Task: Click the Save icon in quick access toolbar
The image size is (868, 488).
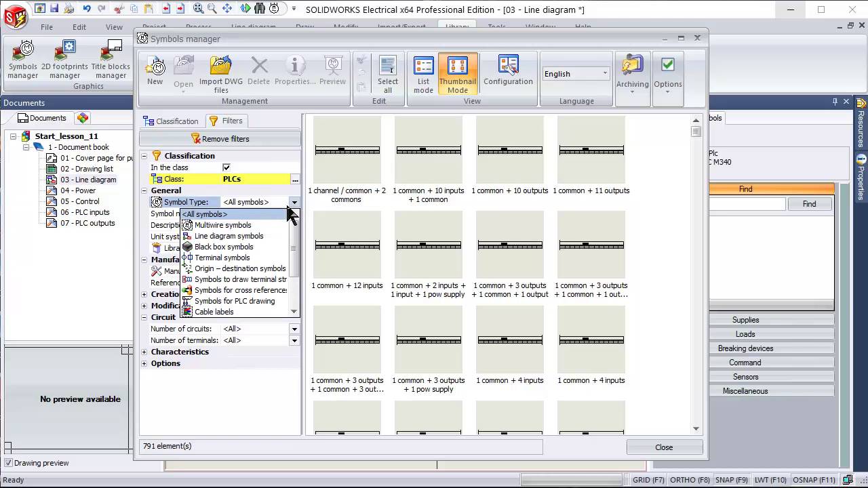Action: [x=54, y=9]
